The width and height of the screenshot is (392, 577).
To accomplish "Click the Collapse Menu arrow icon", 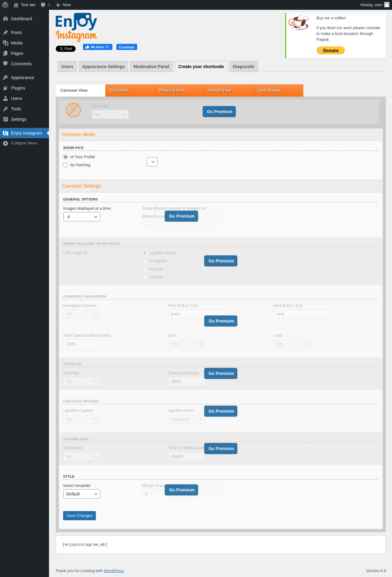I will pos(6,143).
